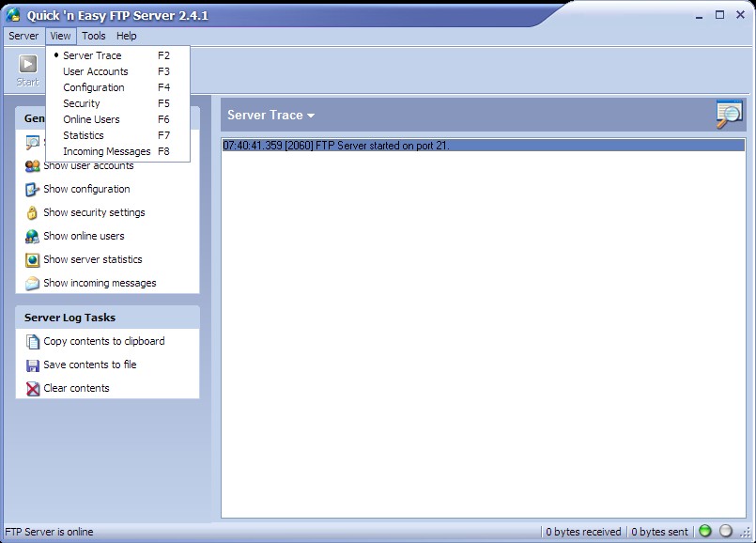Click the grey status indicator light
Viewport: 756px width, 543px height.
(726, 531)
